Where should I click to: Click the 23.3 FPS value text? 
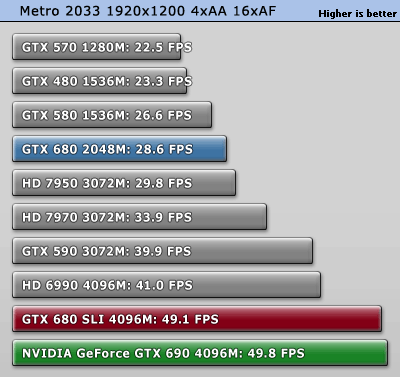(163, 81)
